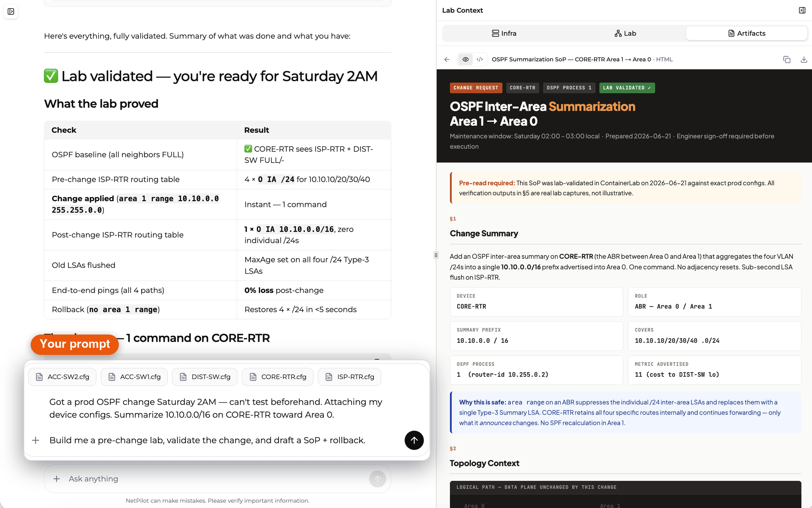Copy the SoP artifact contents

(x=787, y=60)
